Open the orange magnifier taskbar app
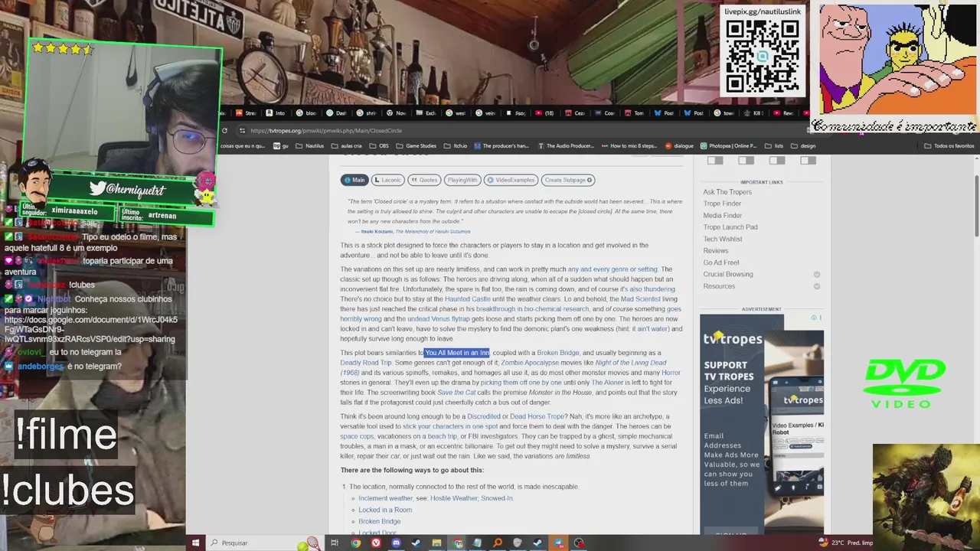This screenshot has height=551, width=980. [498, 543]
